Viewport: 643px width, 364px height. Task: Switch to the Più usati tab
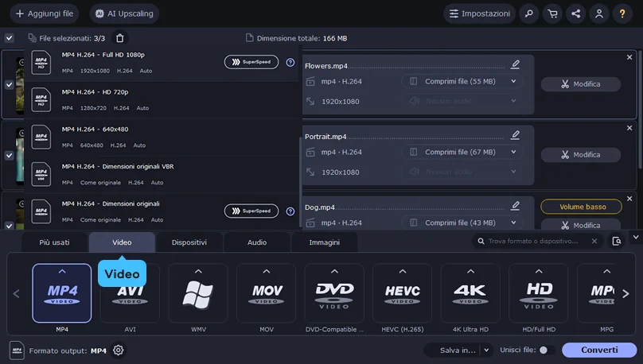click(x=54, y=242)
